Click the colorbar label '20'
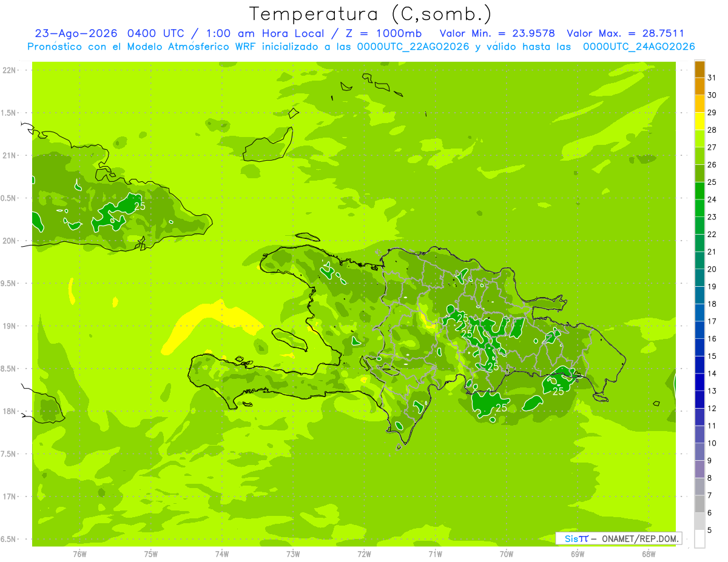 pos(712,269)
